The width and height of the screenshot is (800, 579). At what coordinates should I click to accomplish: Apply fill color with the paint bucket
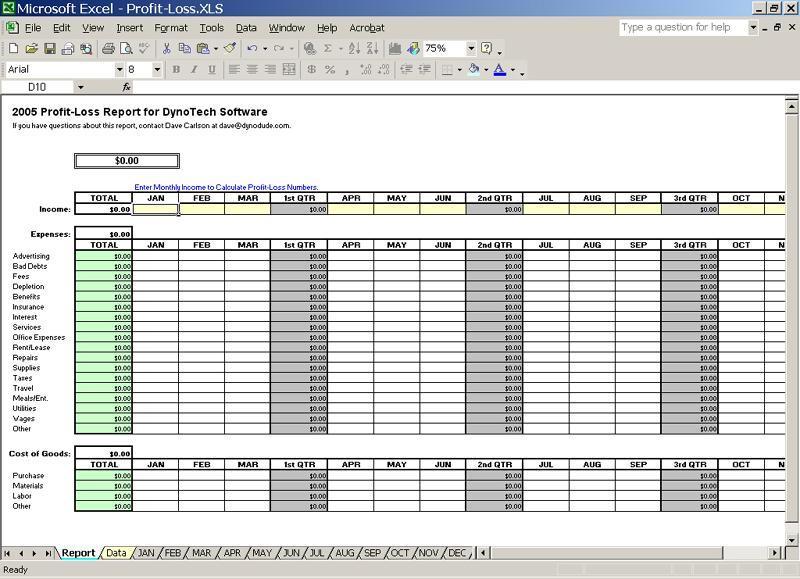(x=474, y=69)
